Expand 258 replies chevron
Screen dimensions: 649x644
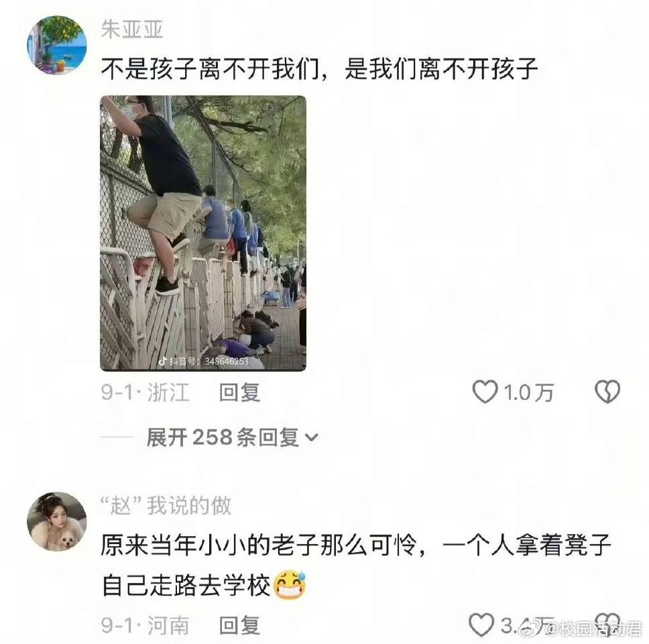click(x=311, y=437)
